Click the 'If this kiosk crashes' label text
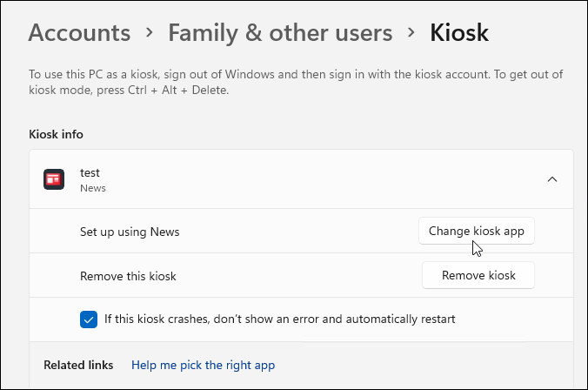The height and width of the screenshot is (390, 588). [279, 319]
